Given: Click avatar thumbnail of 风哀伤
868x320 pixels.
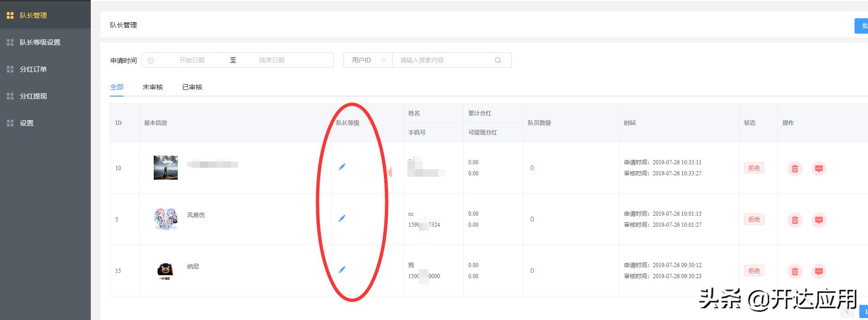Looking at the screenshot, I should click(166, 219).
